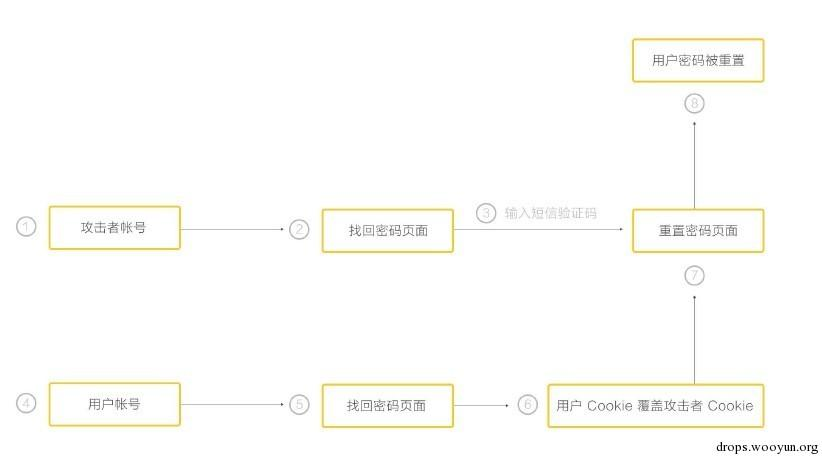
Task: Click the 输入短信验证码 label text
Action: [x=550, y=213]
